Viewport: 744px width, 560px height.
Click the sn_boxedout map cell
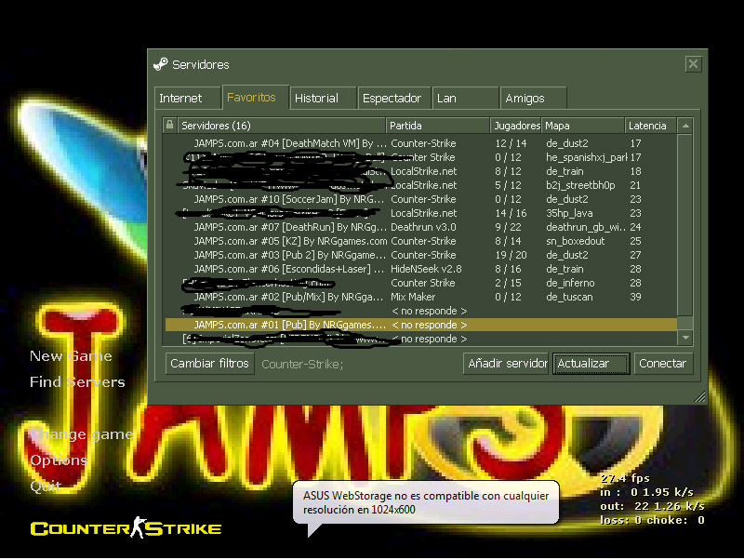point(575,241)
